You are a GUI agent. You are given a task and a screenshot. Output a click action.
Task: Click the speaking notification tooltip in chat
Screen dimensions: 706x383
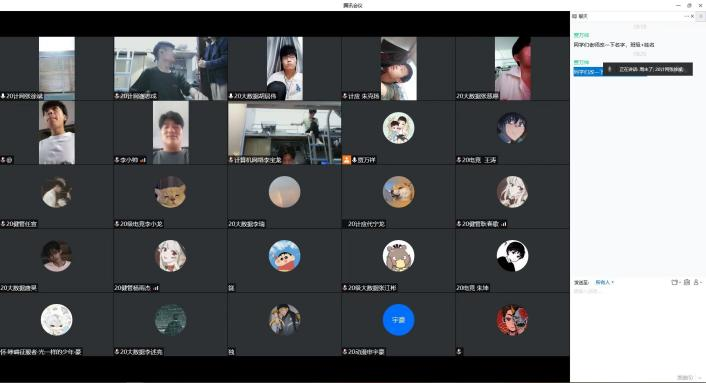point(647,69)
